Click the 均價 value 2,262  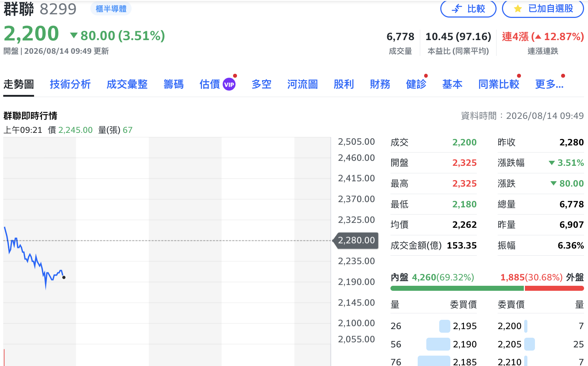coord(464,225)
